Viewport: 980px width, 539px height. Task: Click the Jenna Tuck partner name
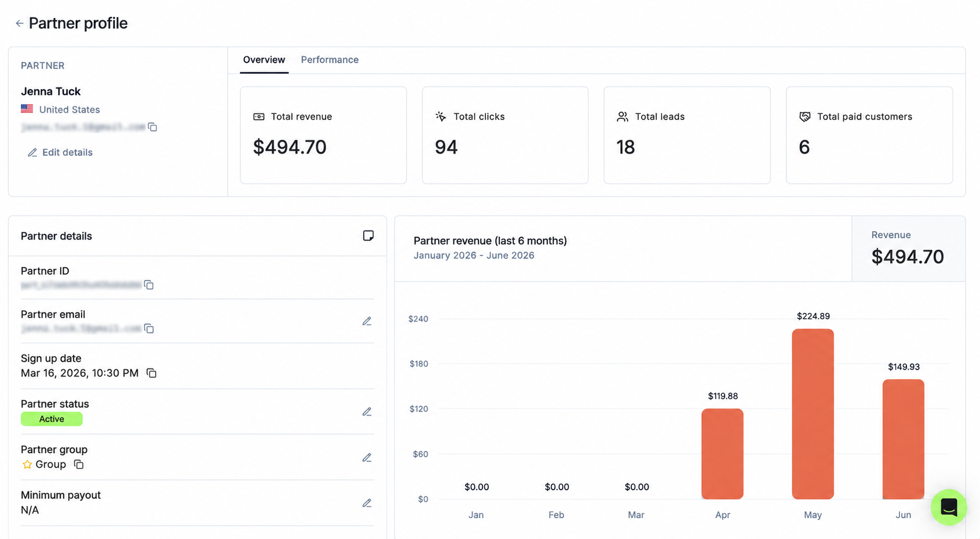coord(50,91)
